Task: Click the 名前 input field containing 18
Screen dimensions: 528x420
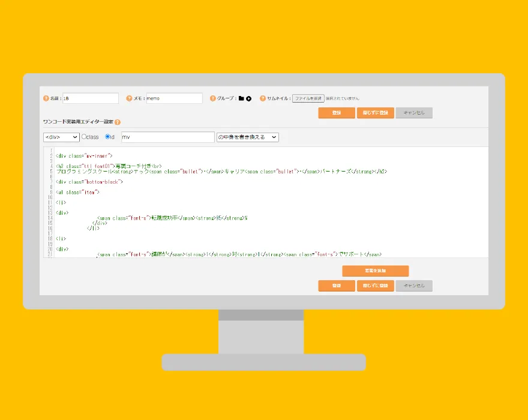Action: click(90, 98)
